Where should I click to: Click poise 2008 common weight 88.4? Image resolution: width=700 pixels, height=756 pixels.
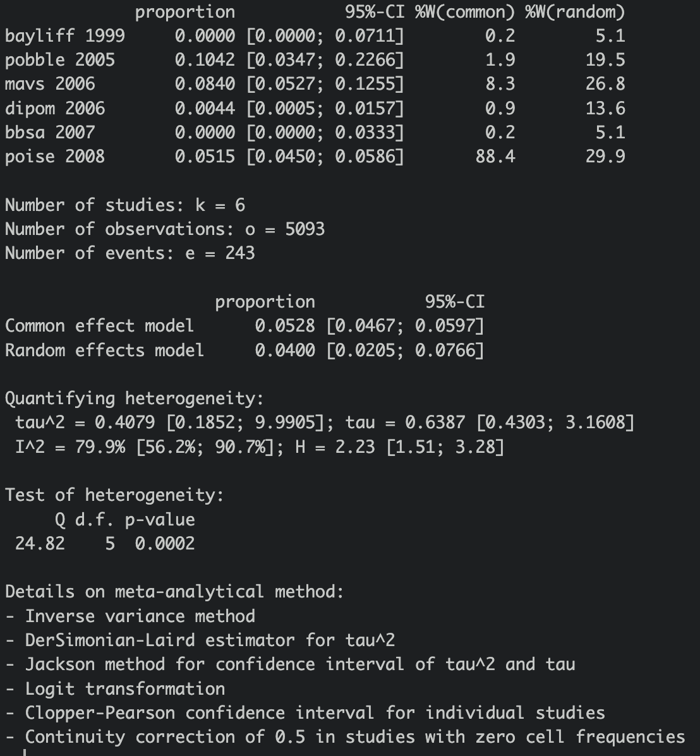click(495, 157)
